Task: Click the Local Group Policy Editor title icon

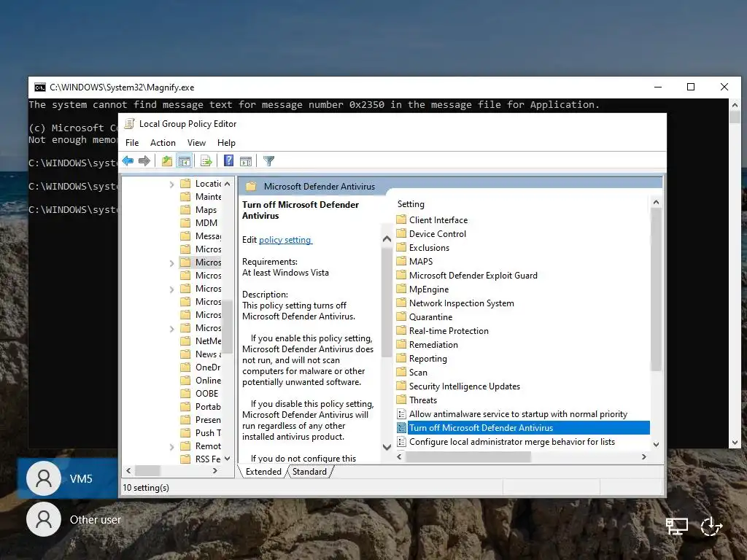Action: click(x=129, y=124)
